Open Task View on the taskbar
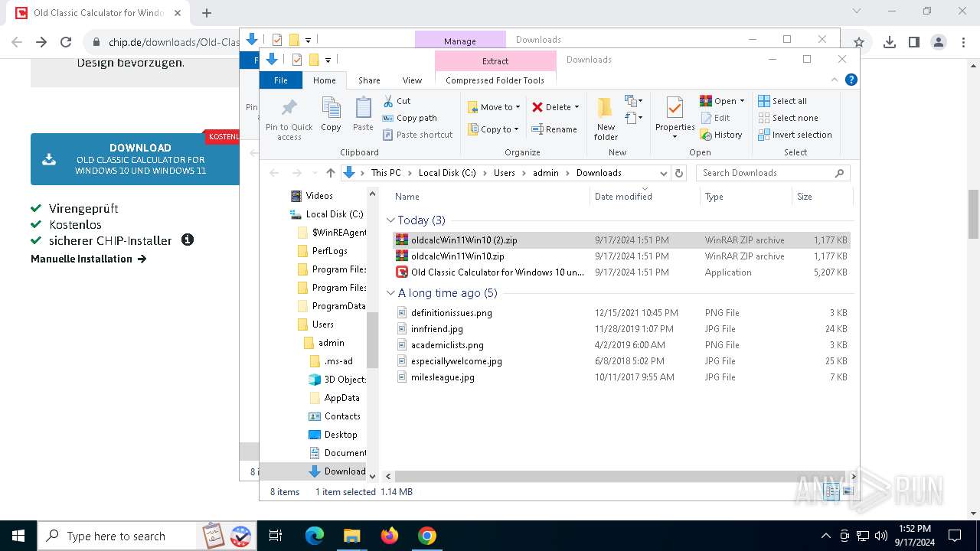Screen dimensions: 980x551 point(276,536)
